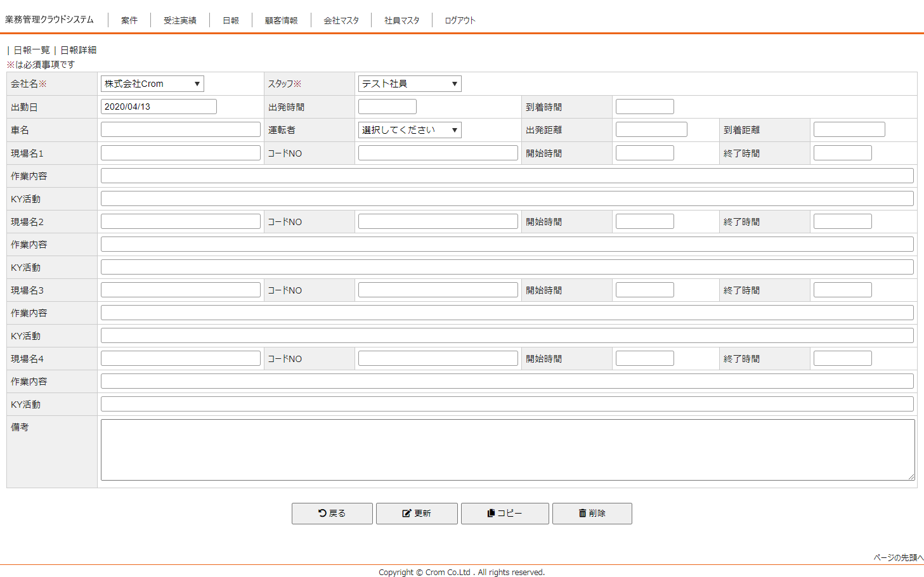Viewport: 924px width, 577px height.
Task: Click the 備考 textarea resize grip
Action: 911,476
